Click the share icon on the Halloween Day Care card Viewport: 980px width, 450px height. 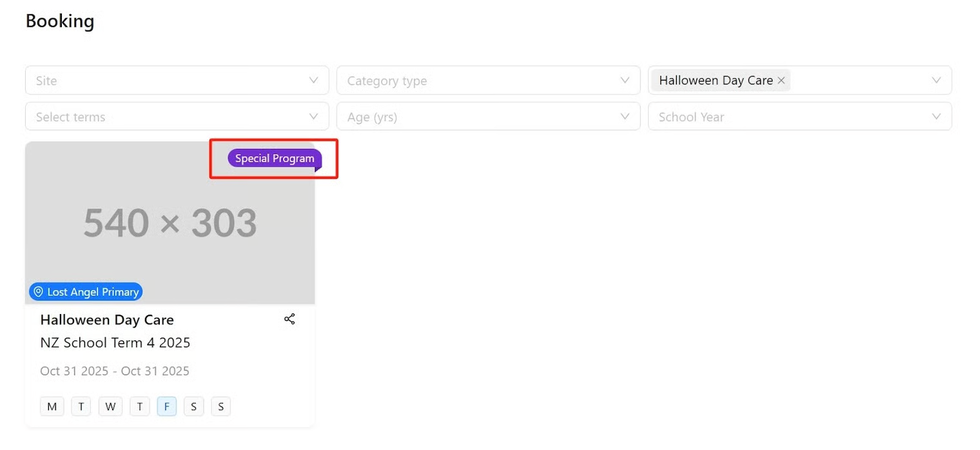(x=289, y=319)
